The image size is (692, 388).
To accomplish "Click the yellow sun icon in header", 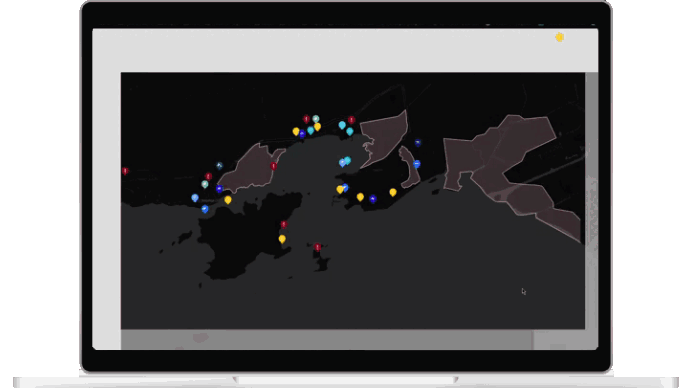I will (560, 37).
